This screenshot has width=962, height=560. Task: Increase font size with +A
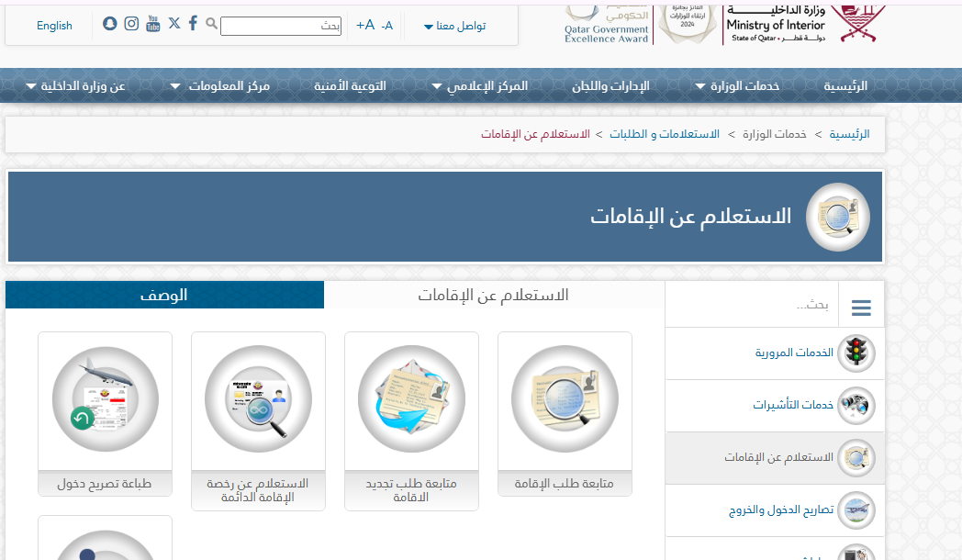tap(365, 25)
